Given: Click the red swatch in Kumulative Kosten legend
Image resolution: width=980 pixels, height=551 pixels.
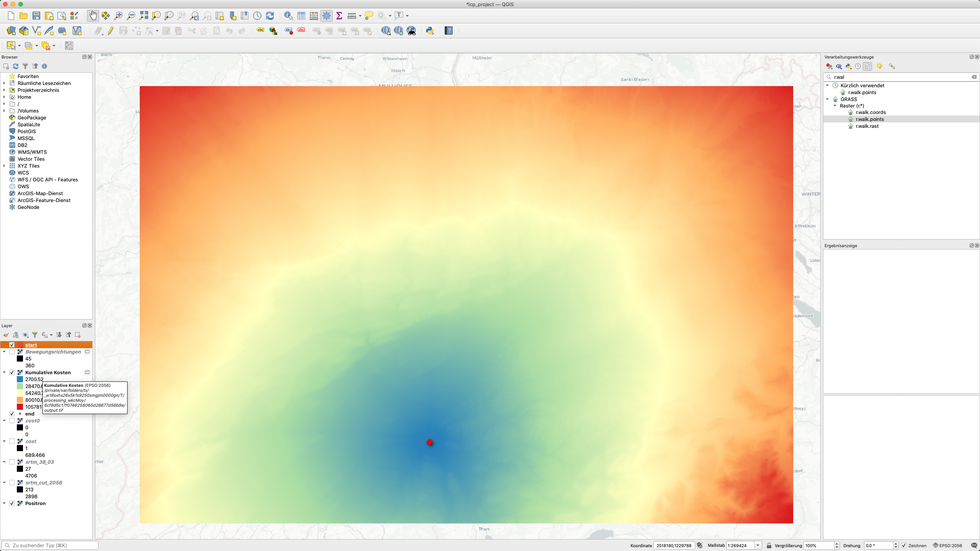Looking at the screenshot, I should 20,407.
